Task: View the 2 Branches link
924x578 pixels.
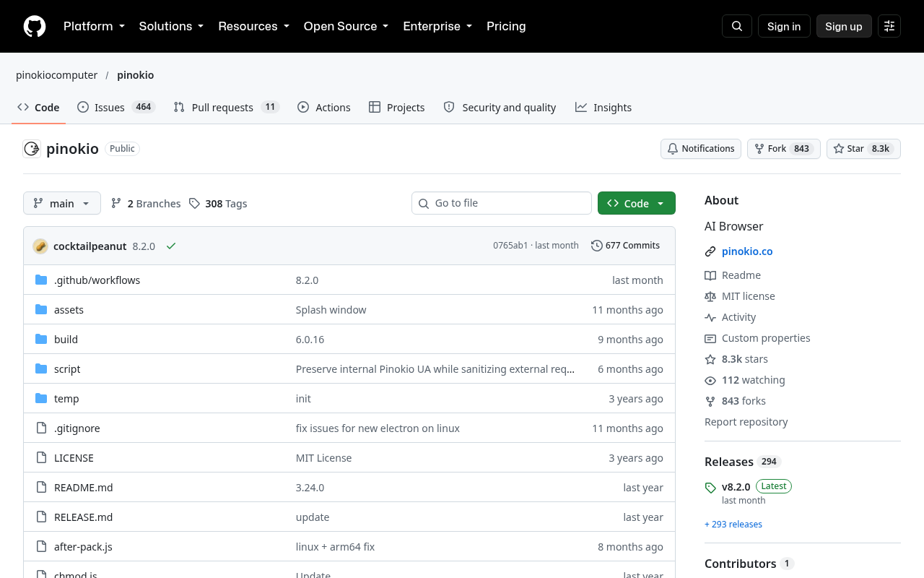Action: [x=146, y=204]
